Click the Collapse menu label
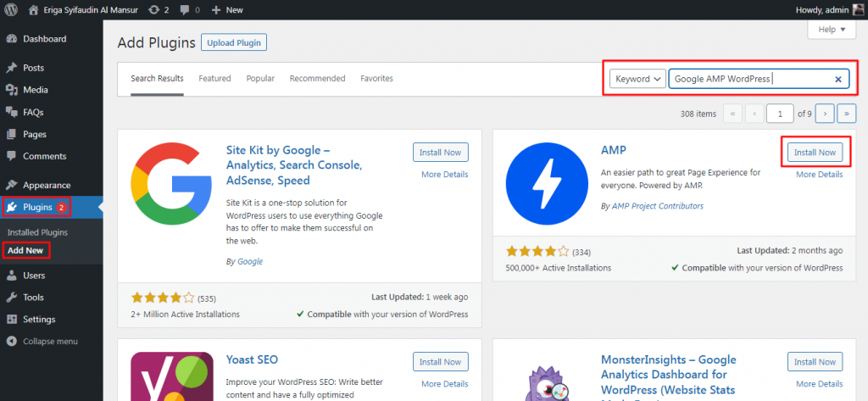868x401 pixels. coord(50,341)
